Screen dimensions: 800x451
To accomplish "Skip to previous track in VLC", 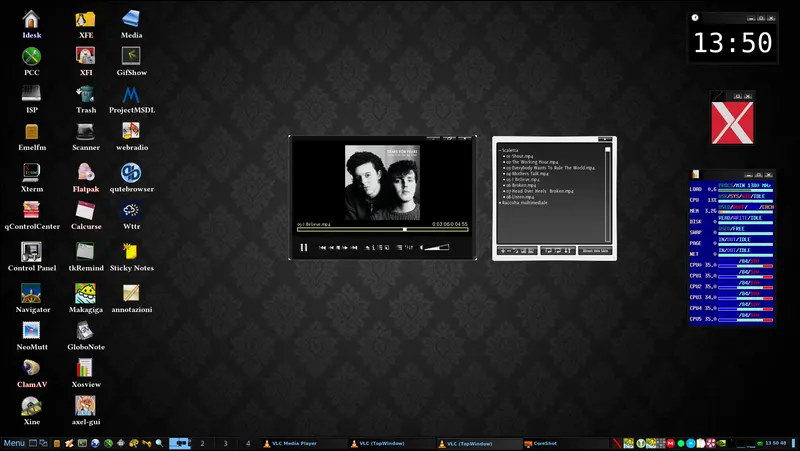I will 322,247.
